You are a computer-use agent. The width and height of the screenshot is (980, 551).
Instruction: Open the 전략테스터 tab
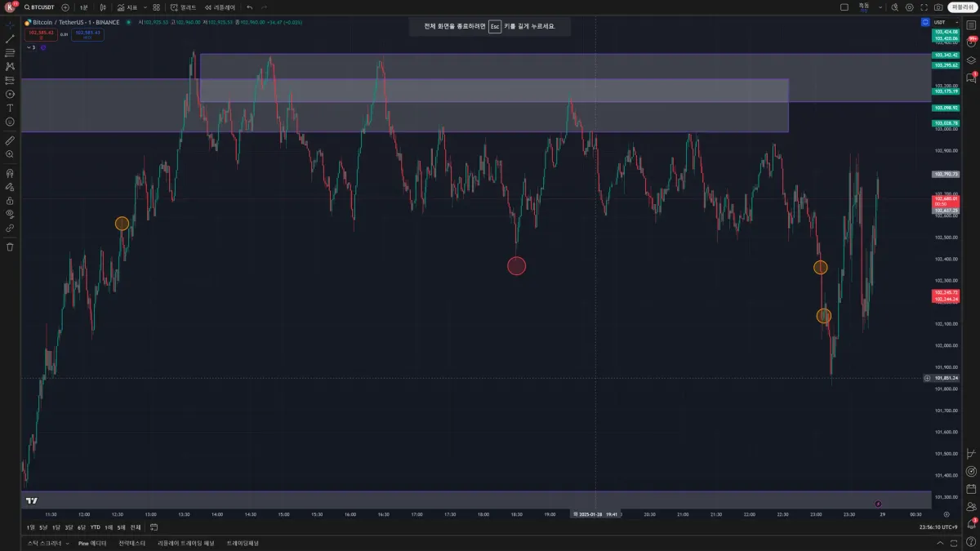(x=132, y=543)
